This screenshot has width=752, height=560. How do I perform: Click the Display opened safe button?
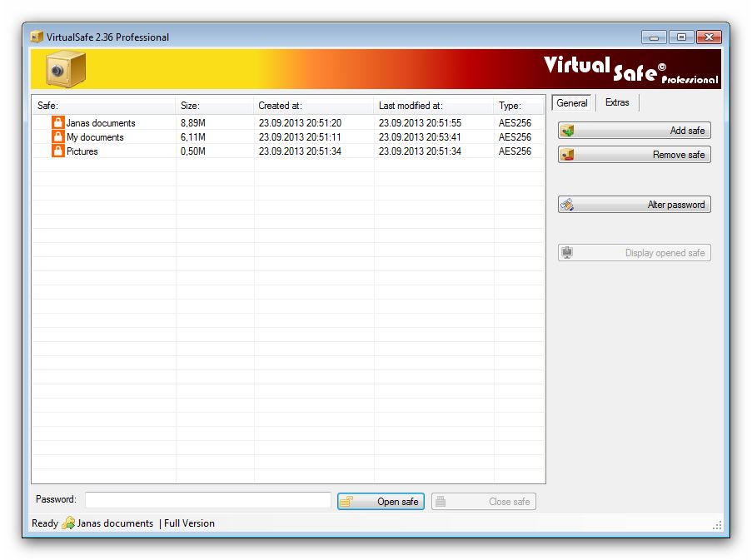click(x=634, y=253)
